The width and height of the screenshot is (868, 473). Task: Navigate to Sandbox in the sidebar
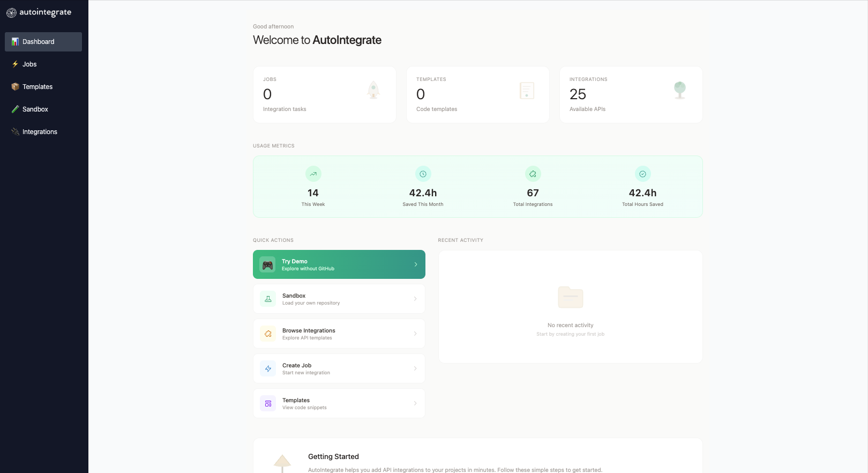click(43, 109)
